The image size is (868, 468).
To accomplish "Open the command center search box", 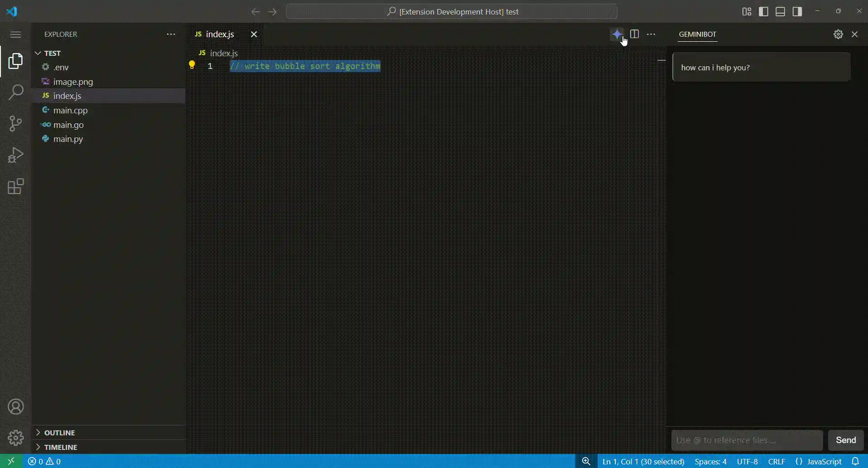I will 452,11.
